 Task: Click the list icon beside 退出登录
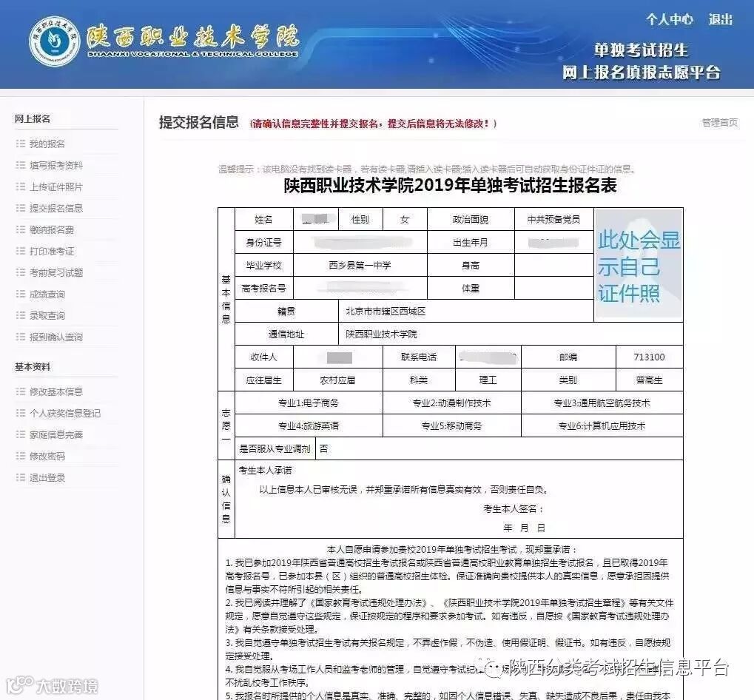point(20,477)
